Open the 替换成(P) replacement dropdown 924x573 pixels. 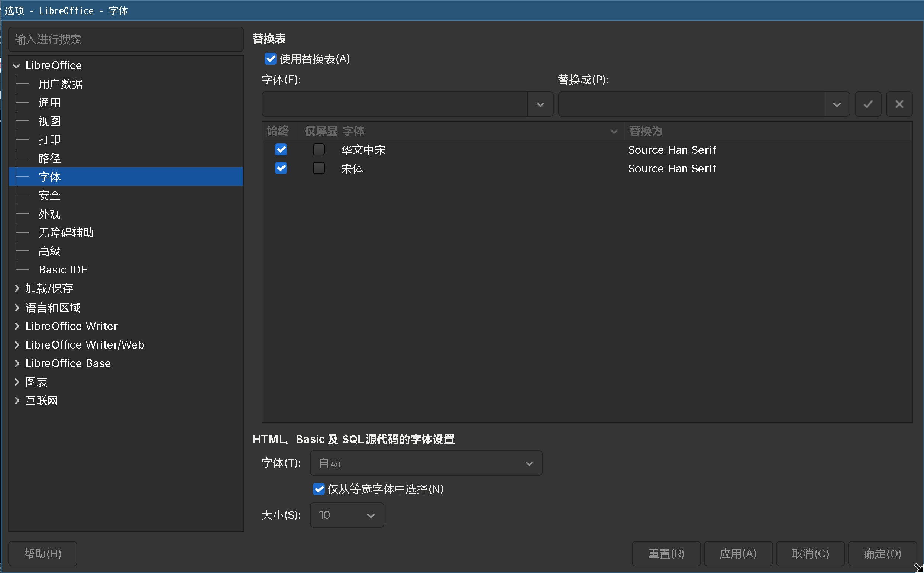[x=836, y=104]
